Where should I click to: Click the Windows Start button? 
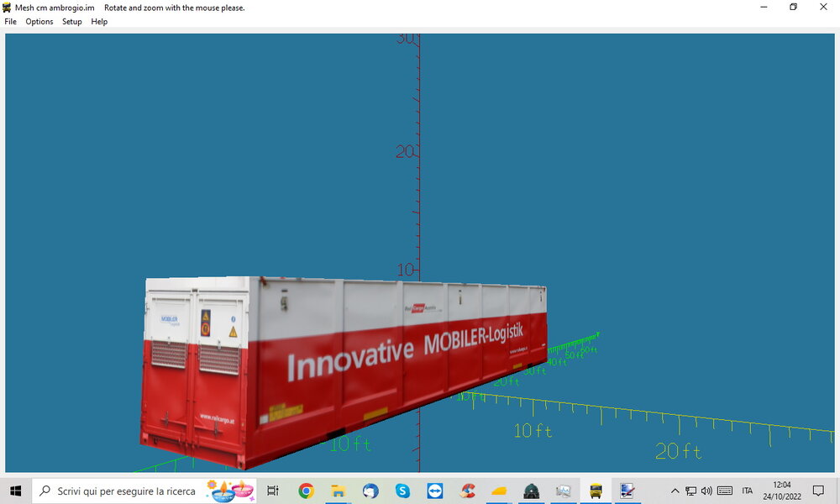(15, 491)
